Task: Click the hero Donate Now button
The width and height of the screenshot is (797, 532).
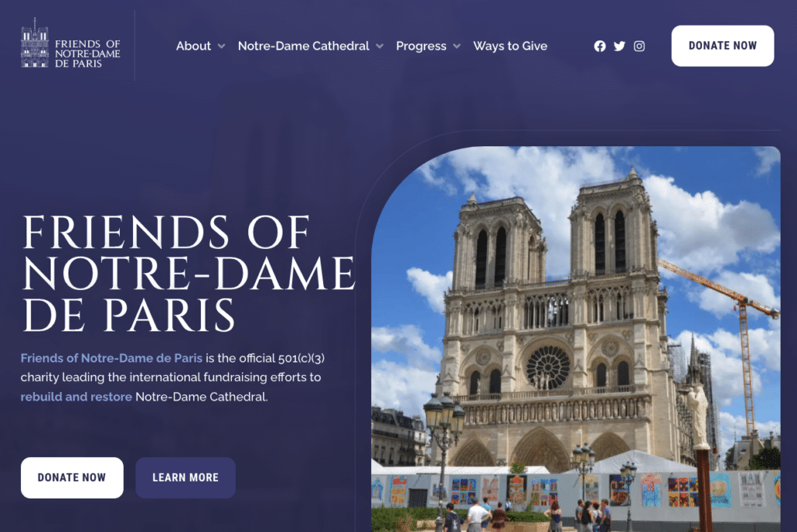Action: click(x=72, y=478)
